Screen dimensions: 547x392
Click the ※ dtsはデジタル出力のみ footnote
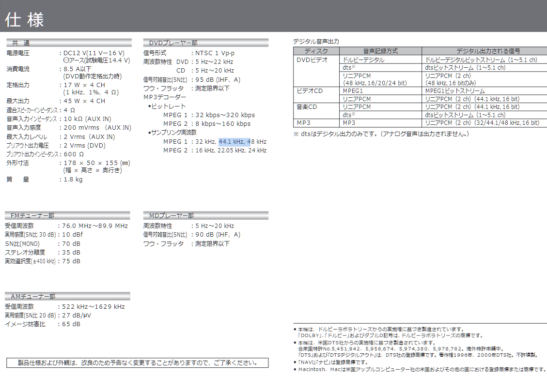(x=381, y=134)
